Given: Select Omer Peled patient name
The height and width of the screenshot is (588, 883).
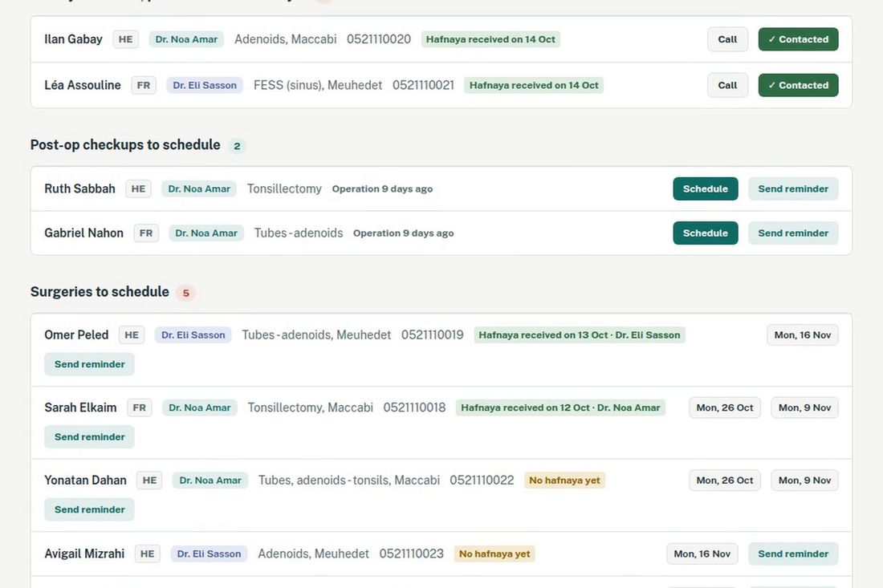Looking at the screenshot, I should click(76, 335).
